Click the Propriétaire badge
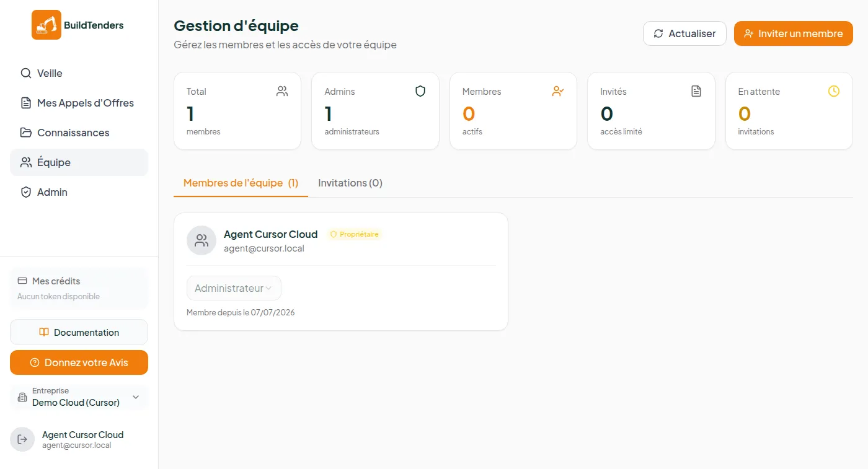The image size is (868, 469). click(x=355, y=234)
